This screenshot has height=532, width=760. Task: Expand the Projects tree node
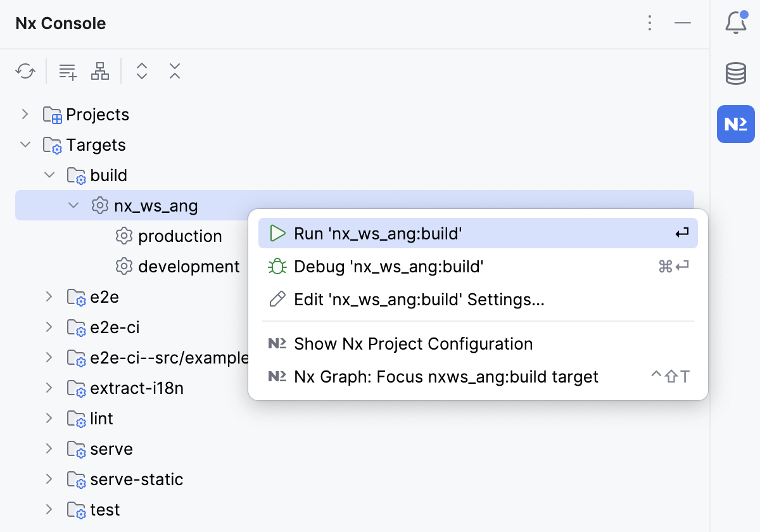[x=25, y=114]
